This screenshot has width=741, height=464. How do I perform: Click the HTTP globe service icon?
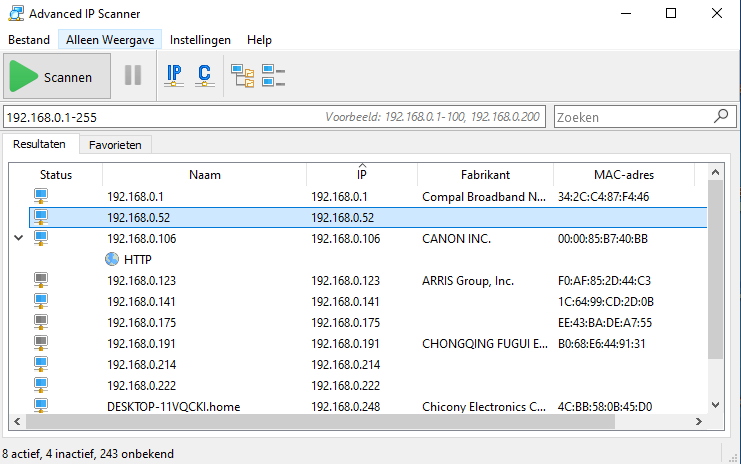click(112, 259)
